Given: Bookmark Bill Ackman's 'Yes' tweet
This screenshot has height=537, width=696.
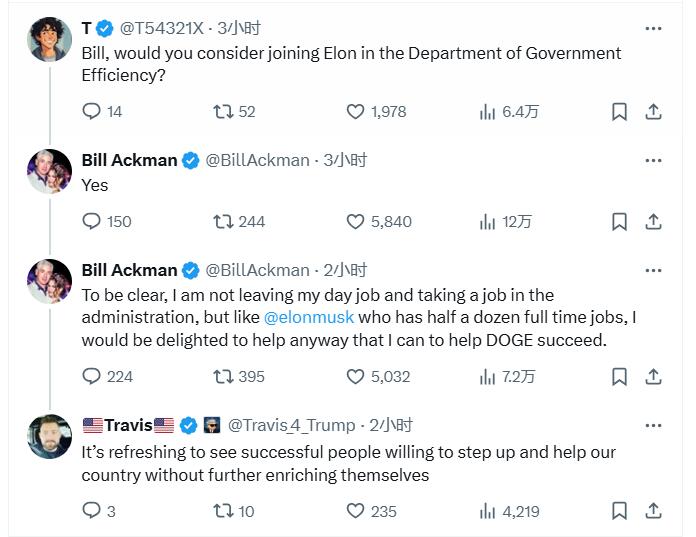Looking at the screenshot, I should [619, 221].
